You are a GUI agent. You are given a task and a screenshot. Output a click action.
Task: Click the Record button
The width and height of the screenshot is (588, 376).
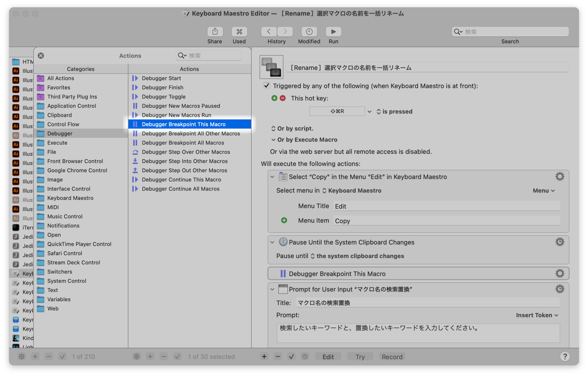(392, 357)
